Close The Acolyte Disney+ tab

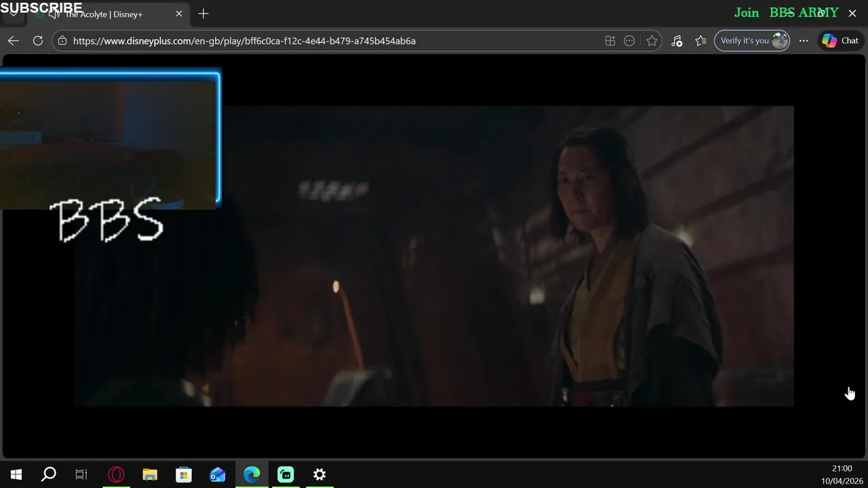[179, 14]
